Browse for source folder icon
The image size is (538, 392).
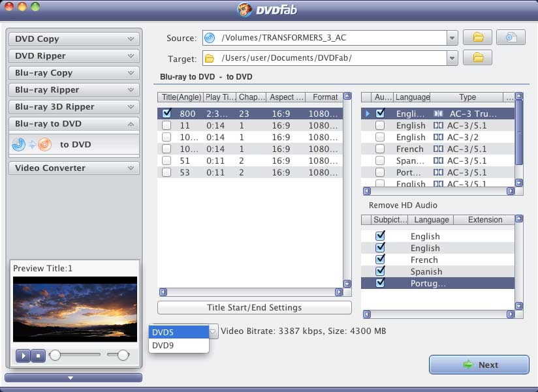pos(477,37)
